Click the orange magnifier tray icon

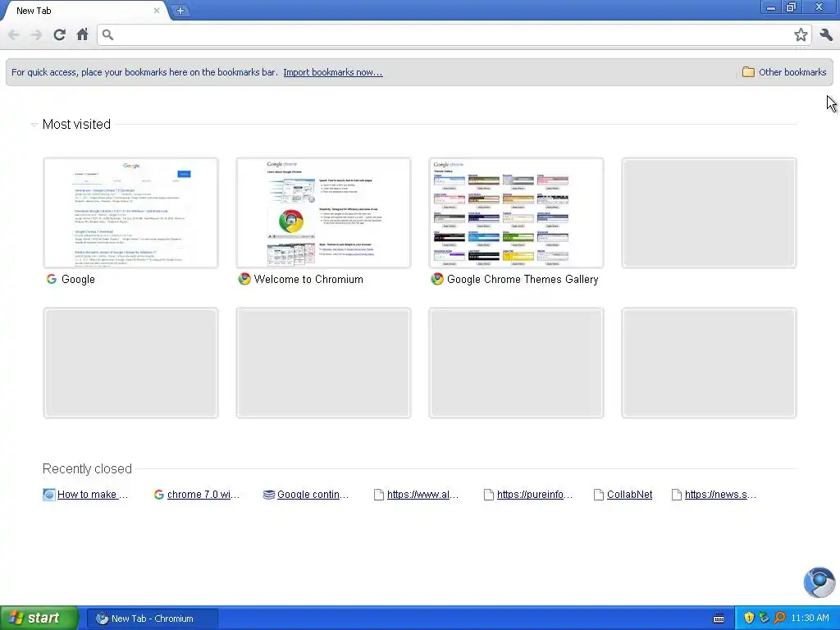click(779, 619)
